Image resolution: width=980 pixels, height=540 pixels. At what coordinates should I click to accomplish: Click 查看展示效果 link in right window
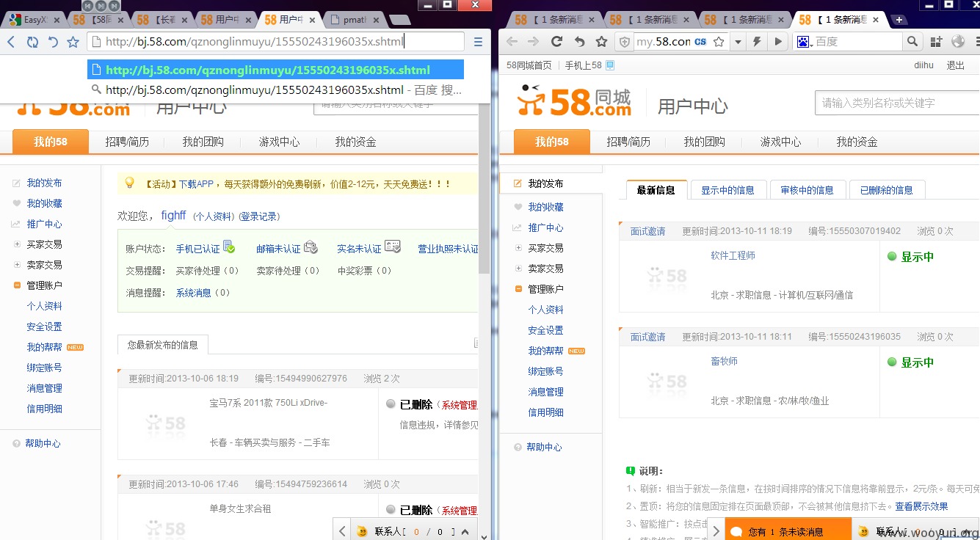(x=921, y=506)
